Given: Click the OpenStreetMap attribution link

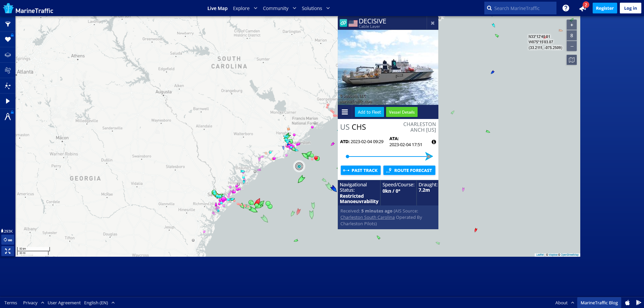Looking at the screenshot, I should tap(570, 255).
